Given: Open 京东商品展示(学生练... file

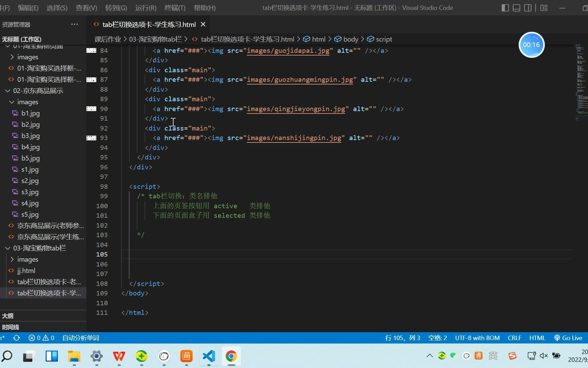Looking at the screenshot, I should coord(50,237).
